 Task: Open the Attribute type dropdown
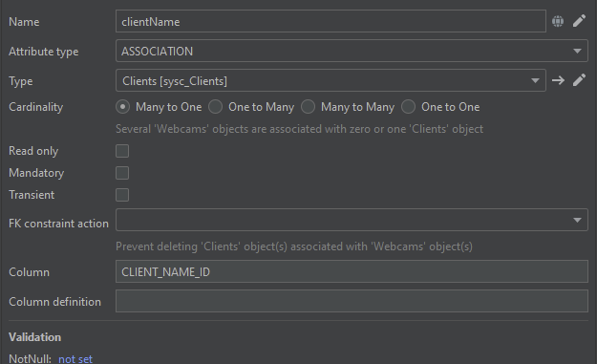pyautogui.click(x=352, y=51)
